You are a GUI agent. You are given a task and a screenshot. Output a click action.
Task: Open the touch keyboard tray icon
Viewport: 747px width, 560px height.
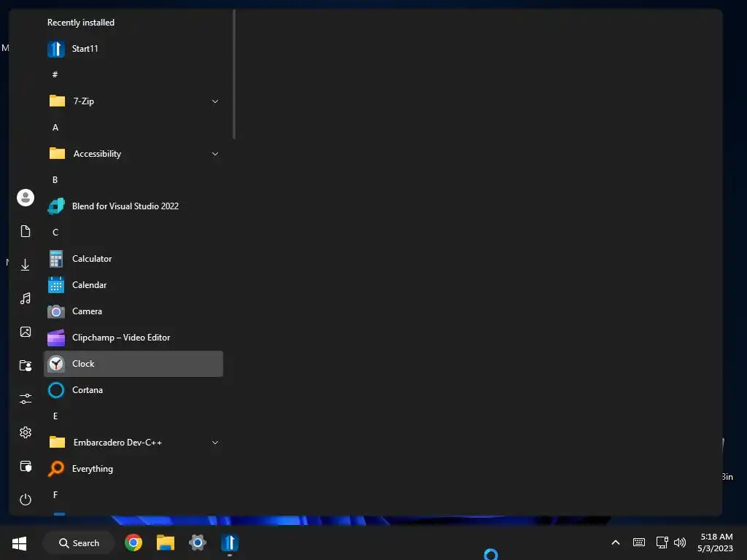click(639, 542)
